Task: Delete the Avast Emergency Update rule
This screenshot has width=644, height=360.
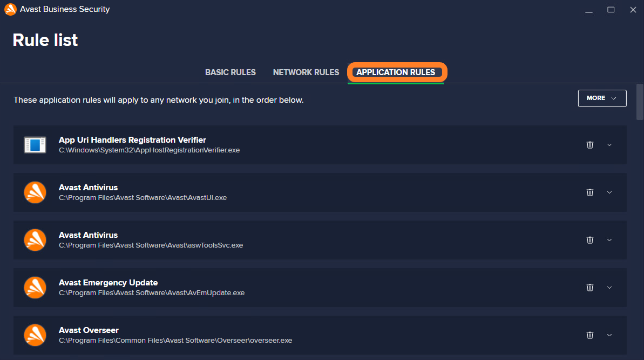Action: point(590,288)
